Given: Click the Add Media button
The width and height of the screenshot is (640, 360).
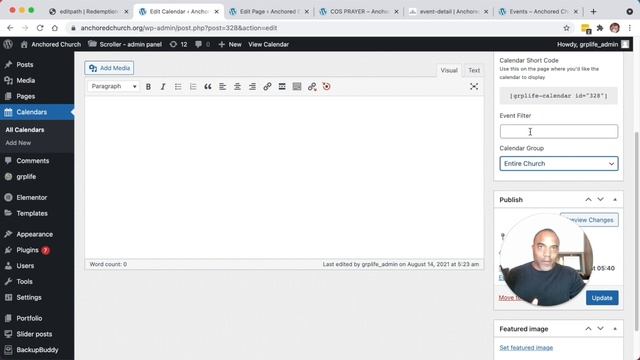Looking at the screenshot, I should (109, 68).
